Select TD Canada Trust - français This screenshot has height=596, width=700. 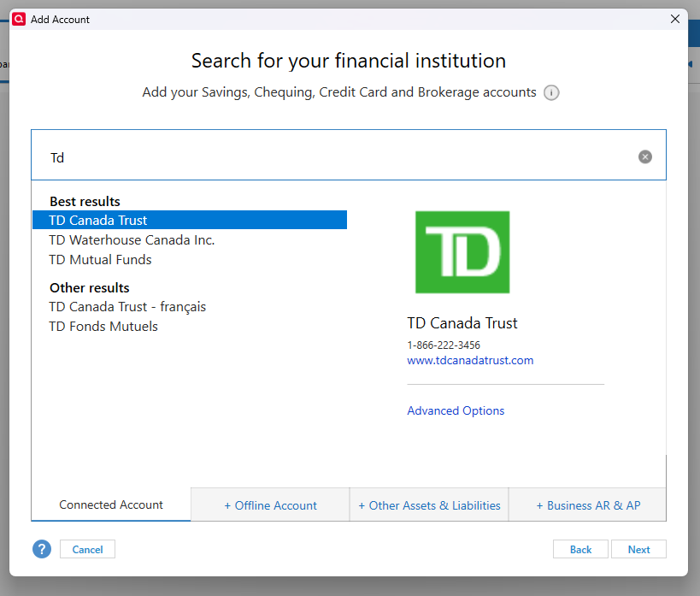[x=127, y=306]
